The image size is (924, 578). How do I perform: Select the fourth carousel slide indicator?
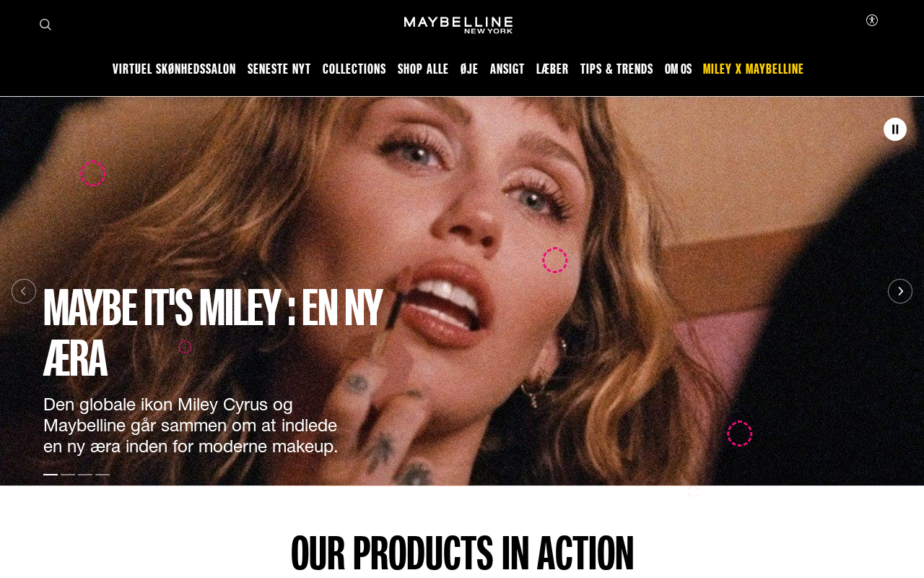point(103,475)
